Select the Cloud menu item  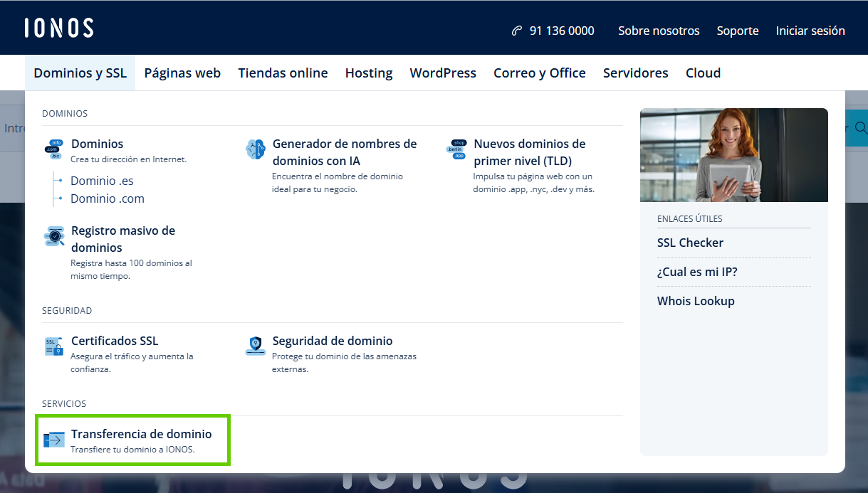[703, 73]
